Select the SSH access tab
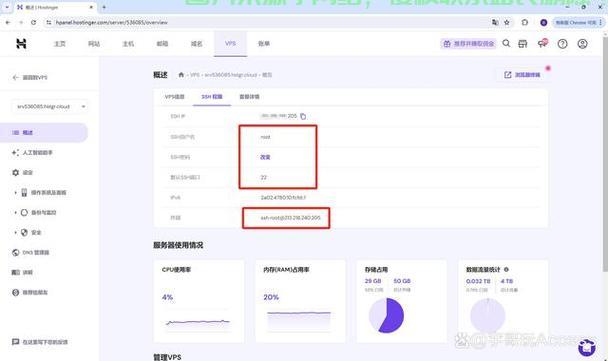Image resolution: width=608 pixels, height=361 pixels. click(x=212, y=97)
